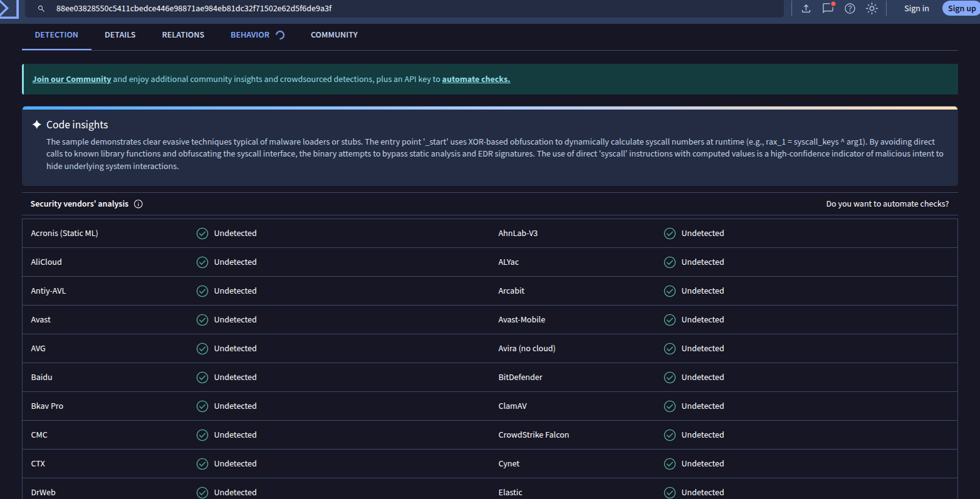Open the RELATIONS tab
The height and width of the screenshot is (499, 980).
(183, 34)
